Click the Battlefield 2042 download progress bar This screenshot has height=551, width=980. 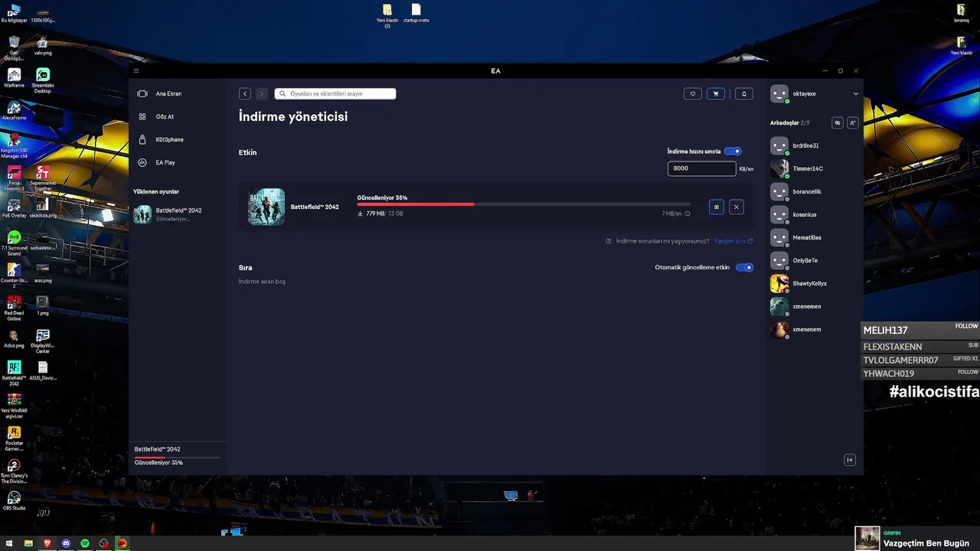[524, 204]
